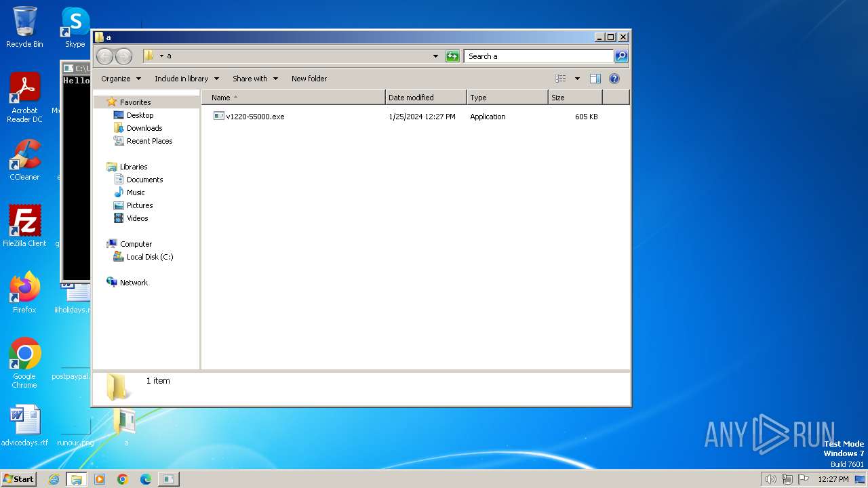This screenshot has height=488, width=868.
Task: Select Google Chrome desktop icon
Action: coord(24,363)
